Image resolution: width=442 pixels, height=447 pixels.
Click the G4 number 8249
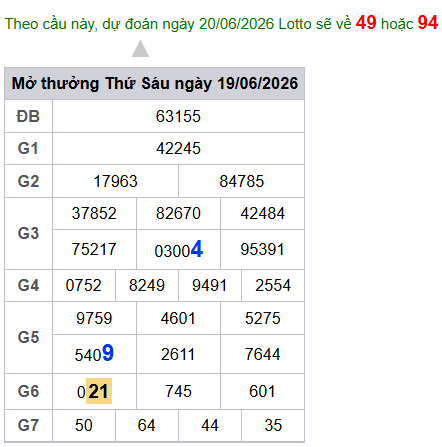[x=147, y=285]
